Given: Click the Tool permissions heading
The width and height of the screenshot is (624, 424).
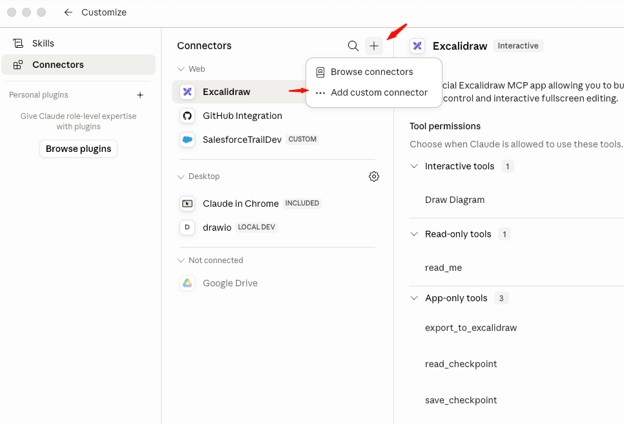Looking at the screenshot, I should 445,126.
